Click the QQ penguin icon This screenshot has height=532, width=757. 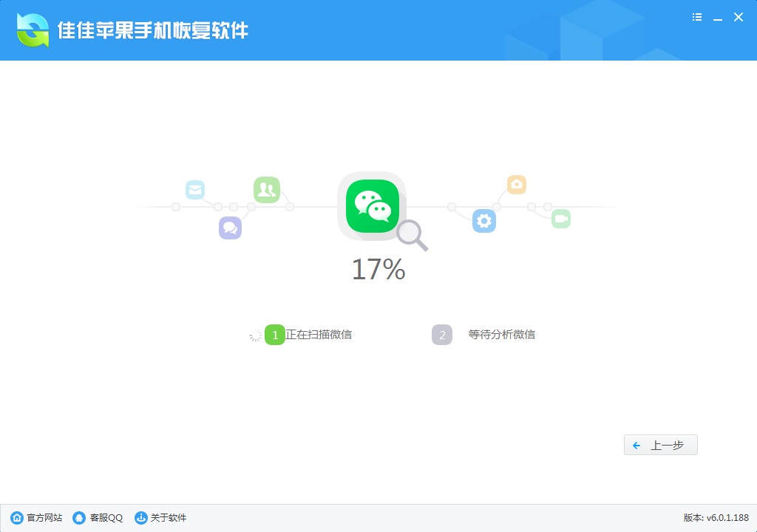coord(79,518)
